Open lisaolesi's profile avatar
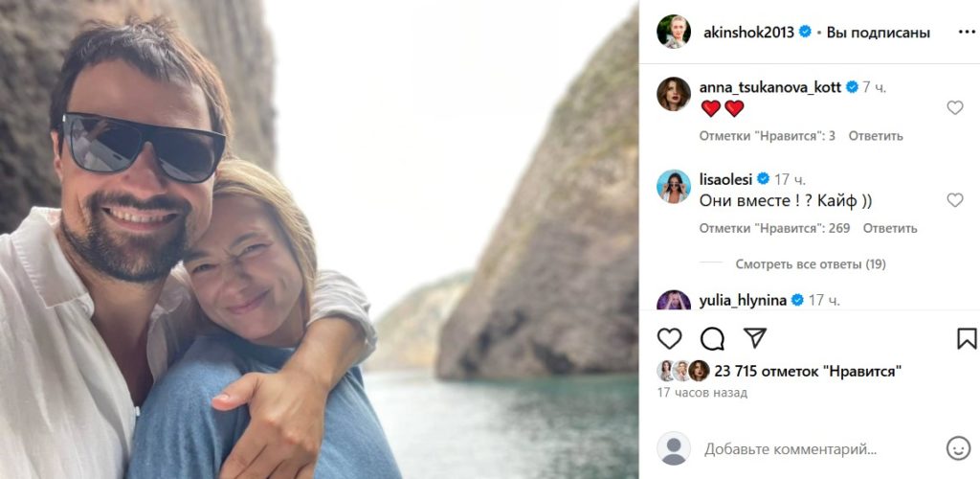The height and width of the screenshot is (479, 980). 674,186
